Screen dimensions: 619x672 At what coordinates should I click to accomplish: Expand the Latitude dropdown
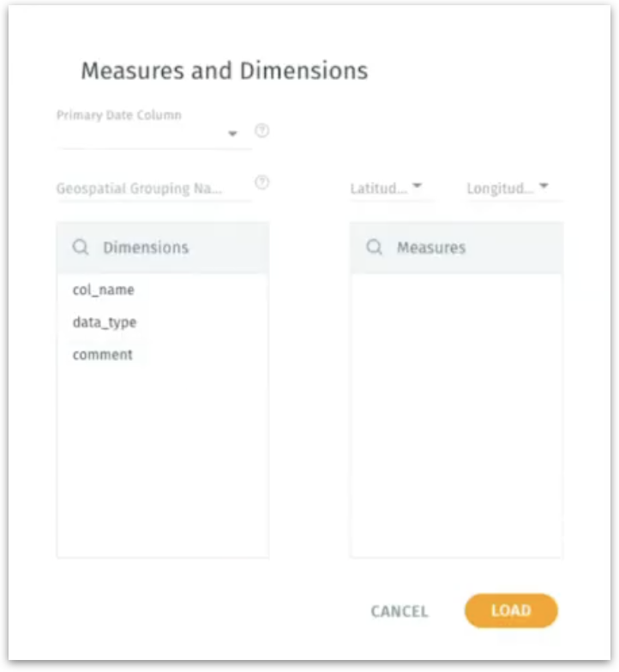(x=417, y=186)
